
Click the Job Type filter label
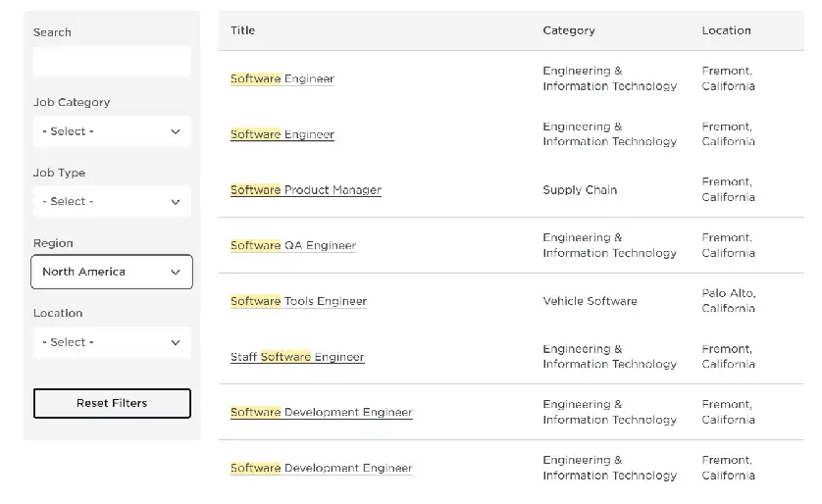pos(59,173)
